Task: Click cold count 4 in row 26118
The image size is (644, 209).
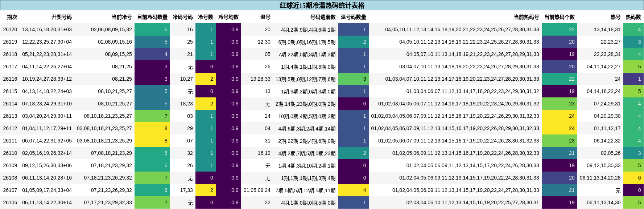Action: click(x=152, y=54)
